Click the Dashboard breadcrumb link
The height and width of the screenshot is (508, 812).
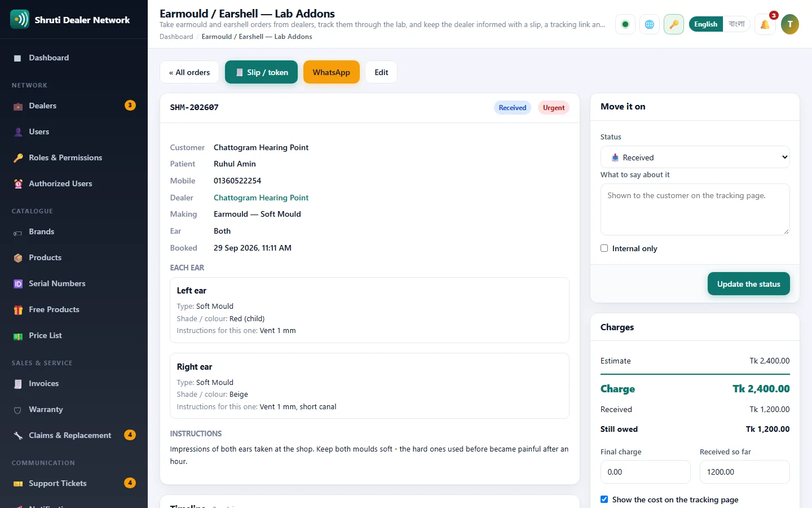(x=176, y=37)
